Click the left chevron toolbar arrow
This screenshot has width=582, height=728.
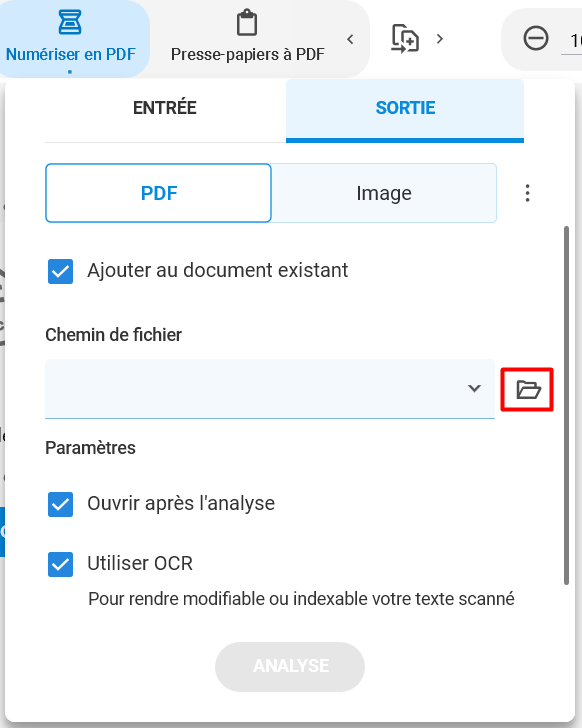coord(350,39)
